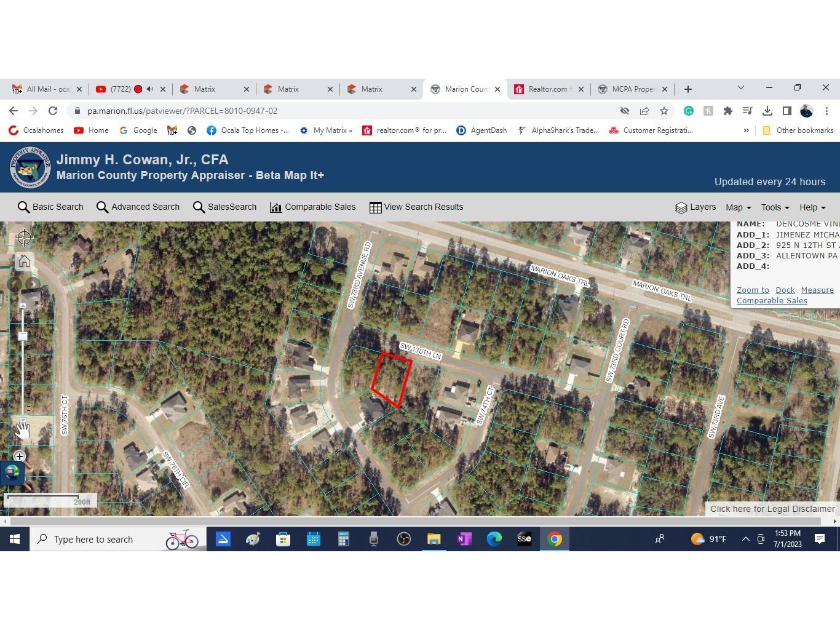
Task: Expand the Tools dropdown
Action: pyautogui.click(x=774, y=207)
